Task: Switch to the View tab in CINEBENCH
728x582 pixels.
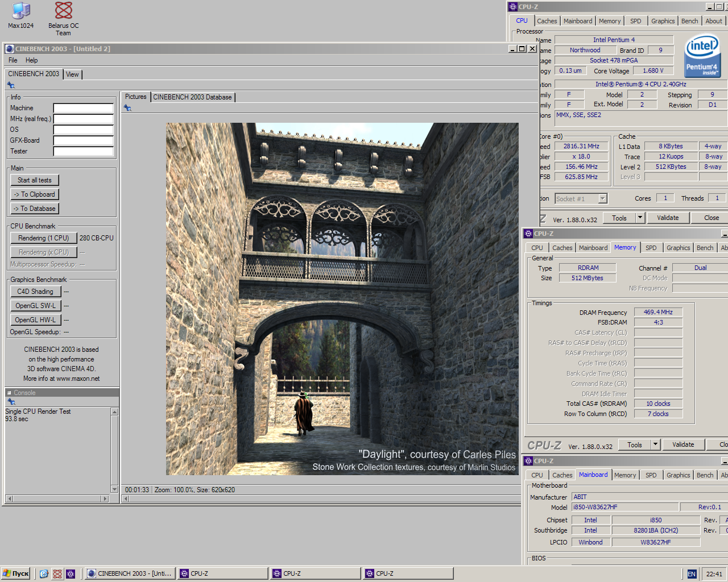Action: pyautogui.click(x=72, y=74)
